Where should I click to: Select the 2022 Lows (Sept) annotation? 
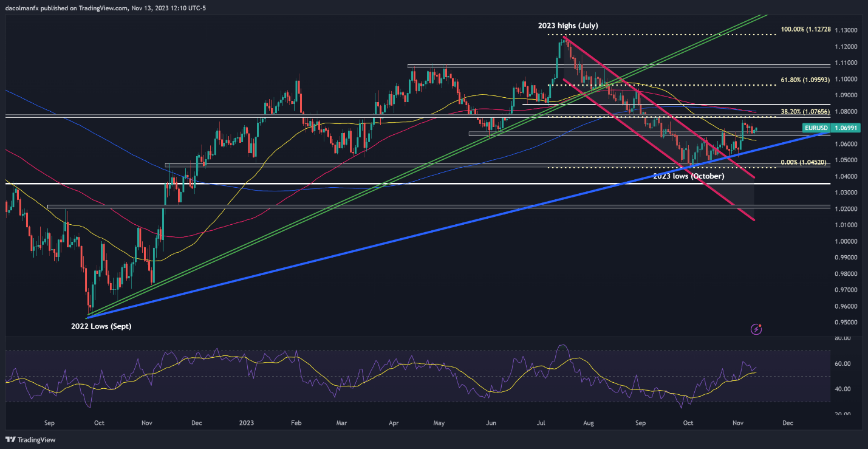(x=101, y=326)
